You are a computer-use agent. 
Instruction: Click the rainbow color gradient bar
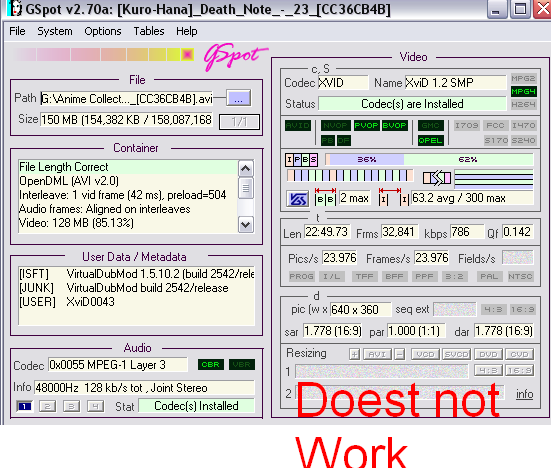pyautogui.click(x=103, y=55)
